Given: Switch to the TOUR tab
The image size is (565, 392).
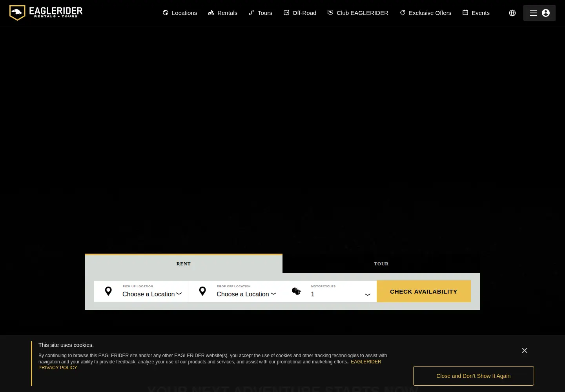Looking at the screenshot, I should [381, 264].
